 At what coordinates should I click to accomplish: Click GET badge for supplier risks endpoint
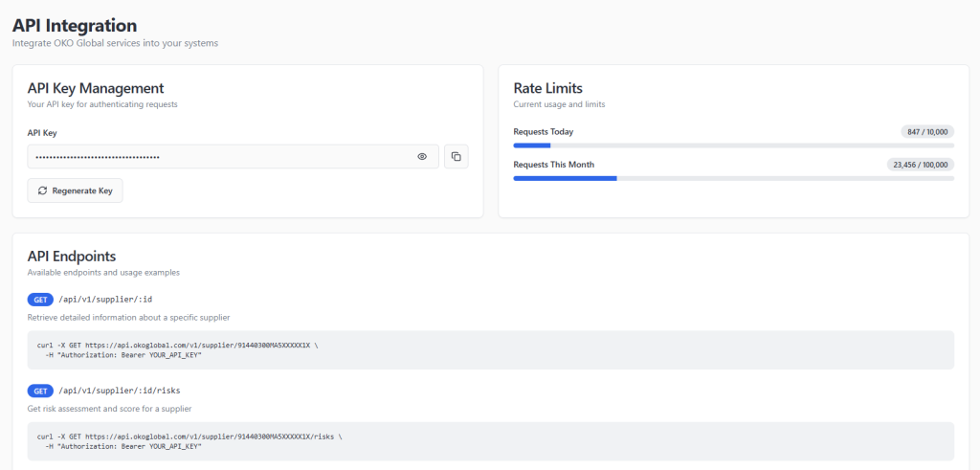point(40,392)
